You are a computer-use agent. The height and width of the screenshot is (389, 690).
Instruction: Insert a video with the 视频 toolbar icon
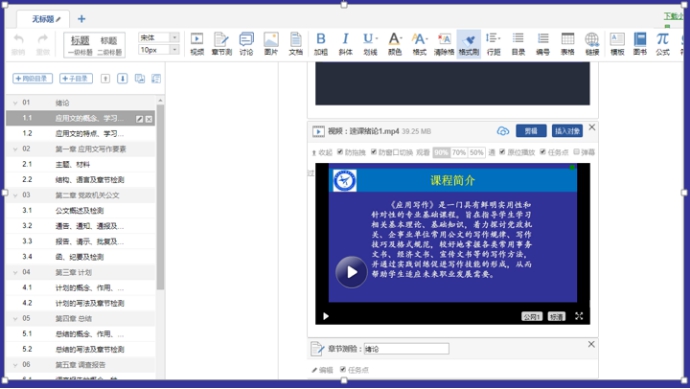[x=197, y=44]
